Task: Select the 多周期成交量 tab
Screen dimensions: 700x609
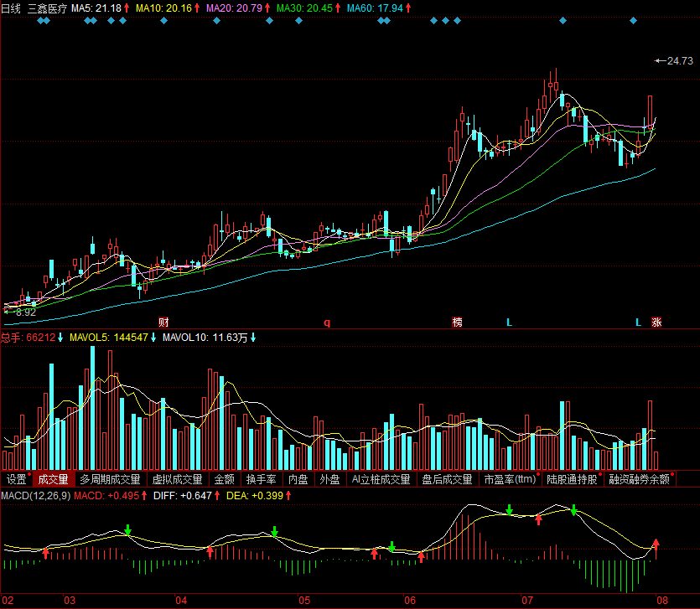Action: pos(110,480)
